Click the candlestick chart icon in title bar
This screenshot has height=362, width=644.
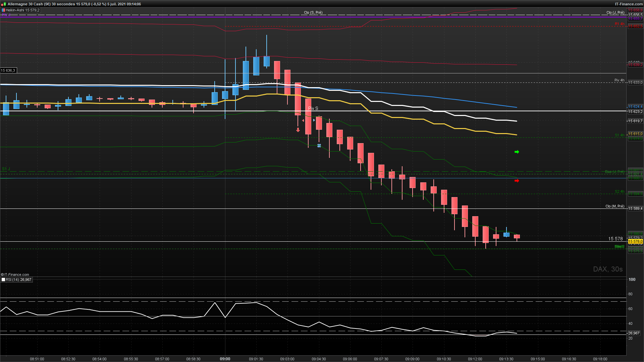4,4
